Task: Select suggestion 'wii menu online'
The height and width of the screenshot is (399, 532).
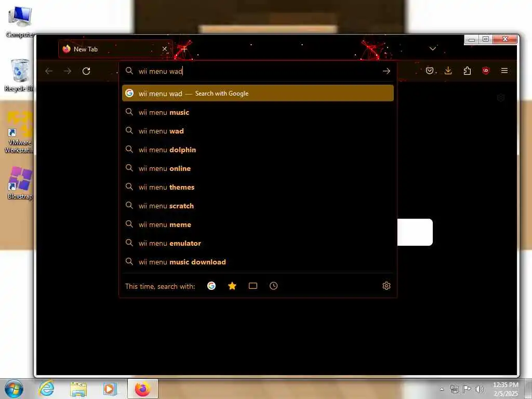Action: [x=258, y=168]
